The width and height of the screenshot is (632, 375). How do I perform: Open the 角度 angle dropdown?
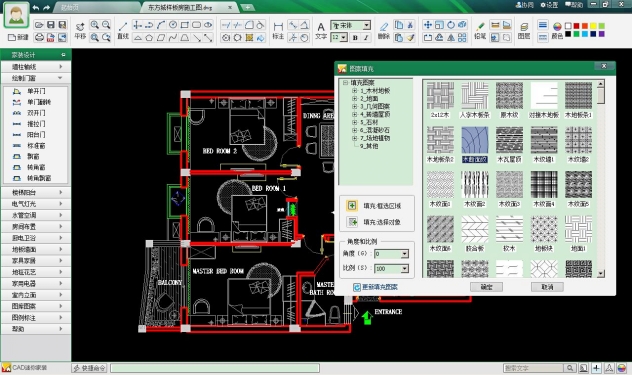point(405,254)
